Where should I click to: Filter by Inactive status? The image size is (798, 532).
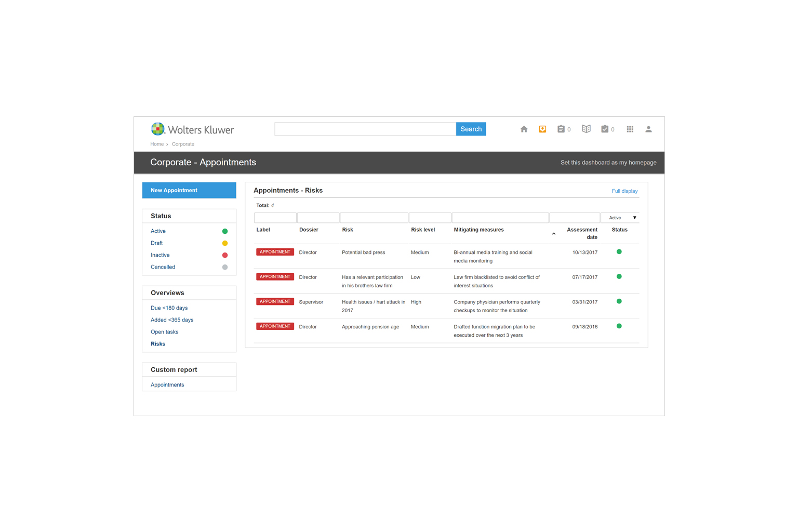click(x=160, y=255)
